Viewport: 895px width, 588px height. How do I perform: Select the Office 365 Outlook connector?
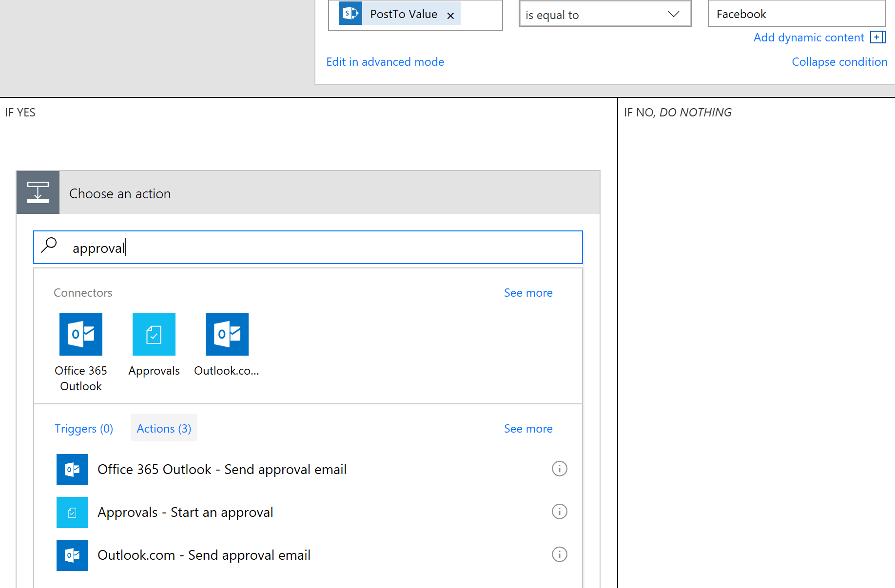tap(80, 334)
